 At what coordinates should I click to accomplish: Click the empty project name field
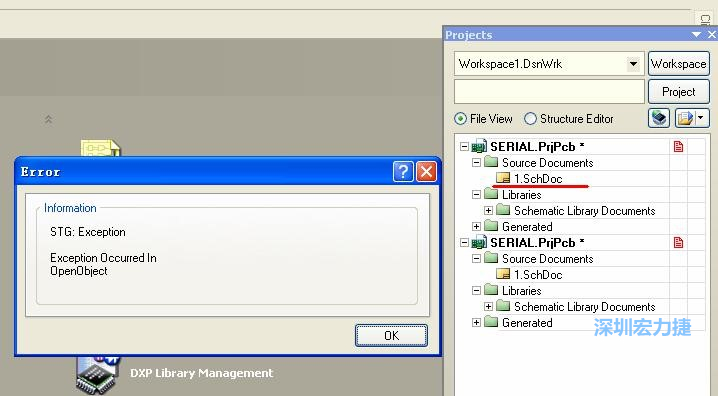[x=549, y=92]
